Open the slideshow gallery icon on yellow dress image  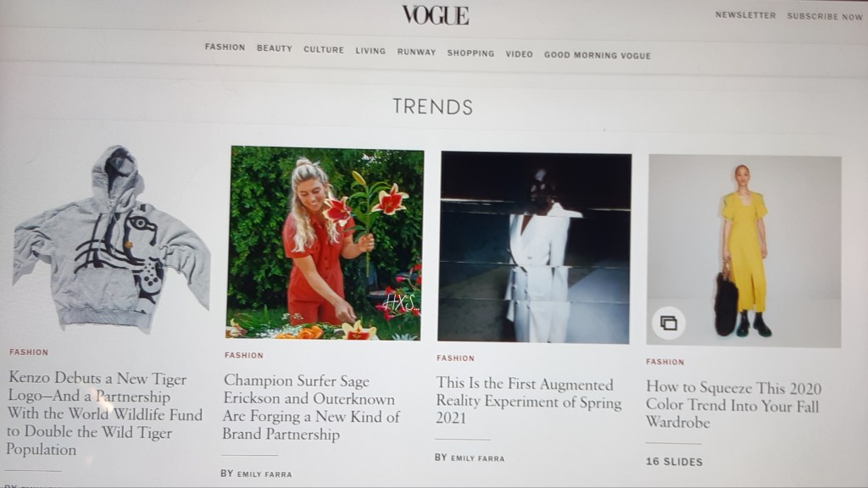[x=668, y=323]
